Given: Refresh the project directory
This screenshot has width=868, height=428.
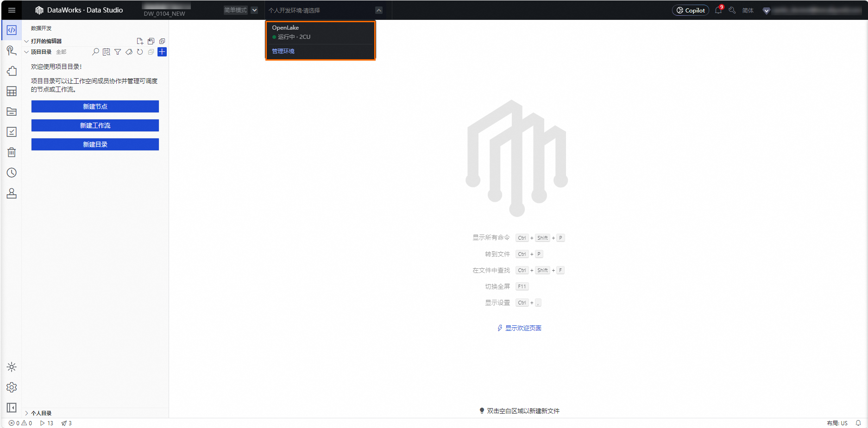Looking at the screenshot, I should point(140,52).
